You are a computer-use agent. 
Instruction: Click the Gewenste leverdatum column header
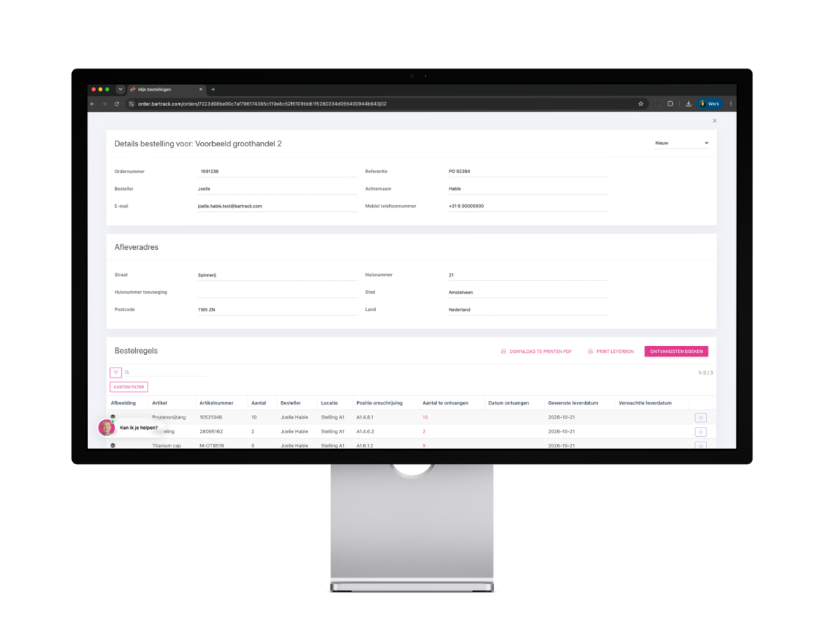click(573, 403)
